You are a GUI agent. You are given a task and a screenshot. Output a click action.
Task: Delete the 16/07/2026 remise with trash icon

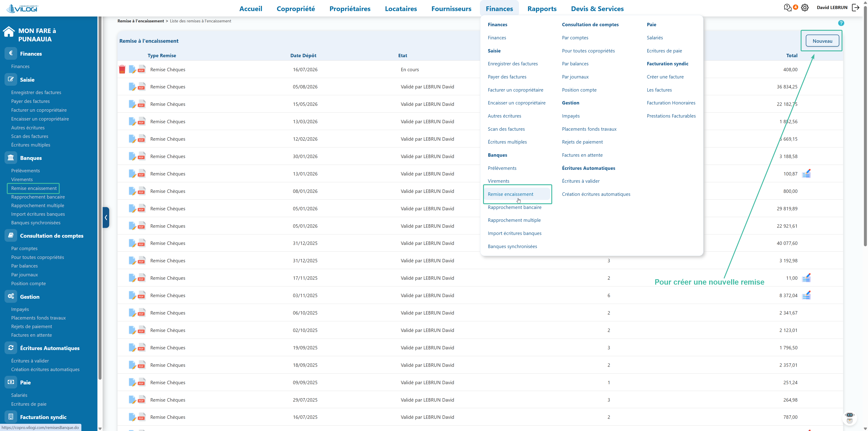click(x=122, y=69)
